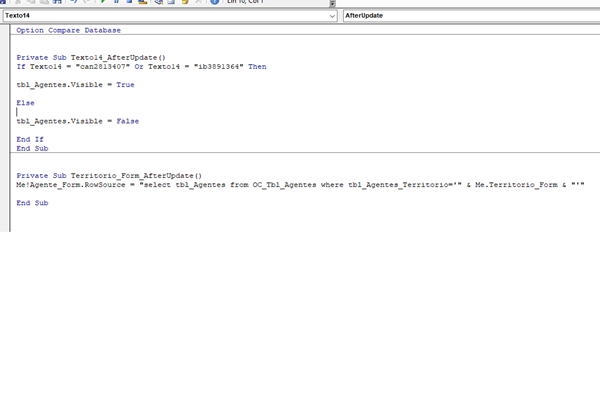Click the Option Compare Database line
The width and height of the screenshot is (600, 412).
[68, 30]
